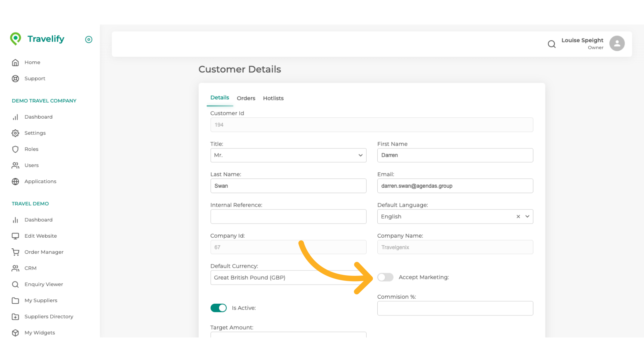Open Suppliers Directory folder-plus icon
The height and width of the screenshot is (362, 644).
(x=15, y=316)
